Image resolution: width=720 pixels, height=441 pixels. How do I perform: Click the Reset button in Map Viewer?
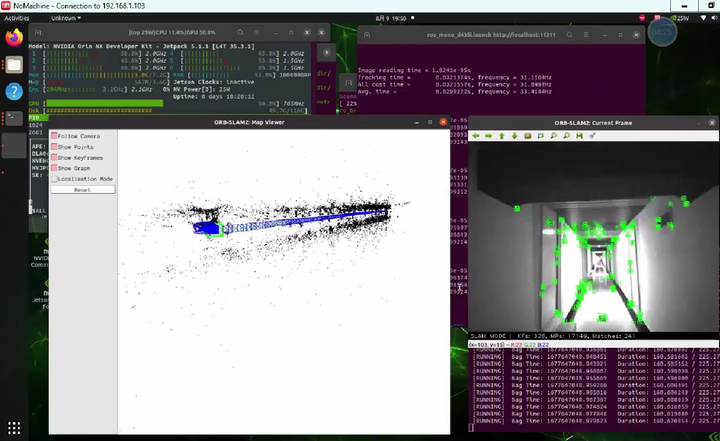click(x=83, y=190)
